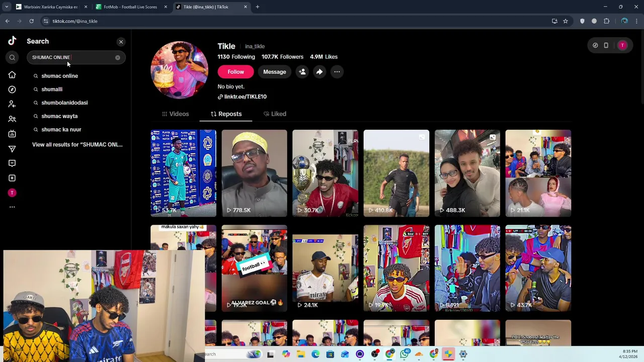Open the Chrome three-dot menu

pos(637,21)
